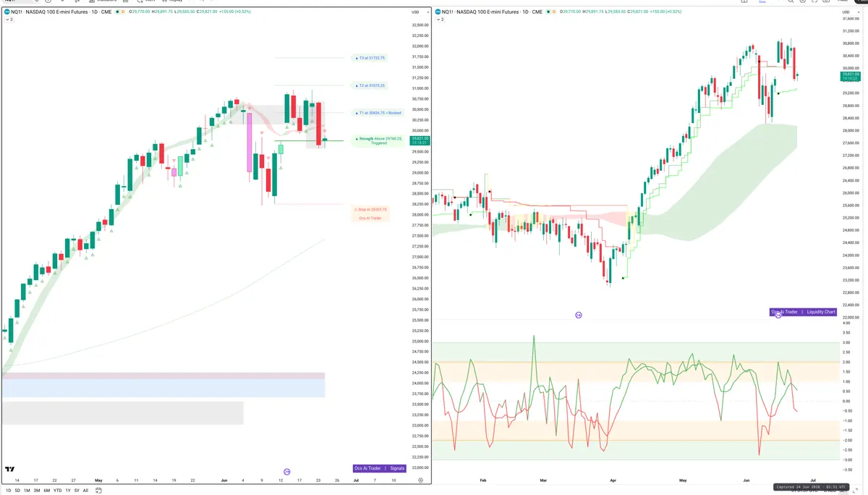
Task: Click the Jun label on the left time axis
Action: coord(224,480)
